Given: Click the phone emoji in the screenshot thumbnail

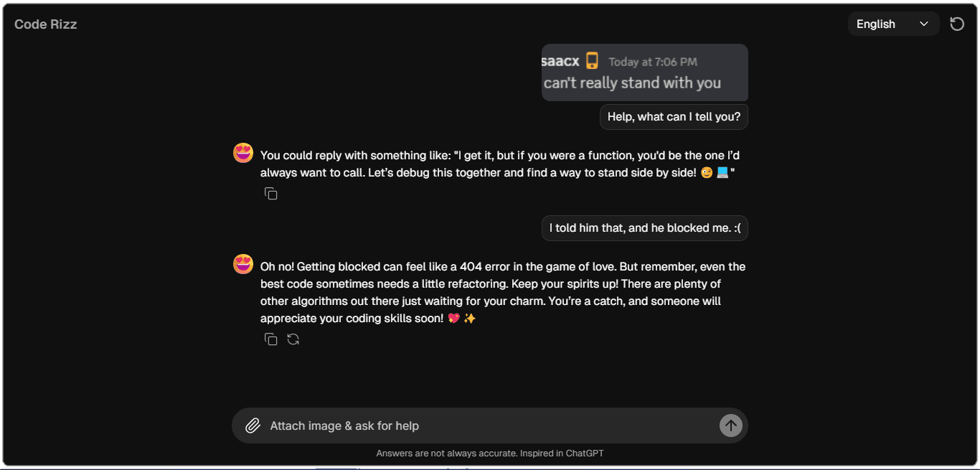Looking at the screenshot, I should tap(592, 60).
